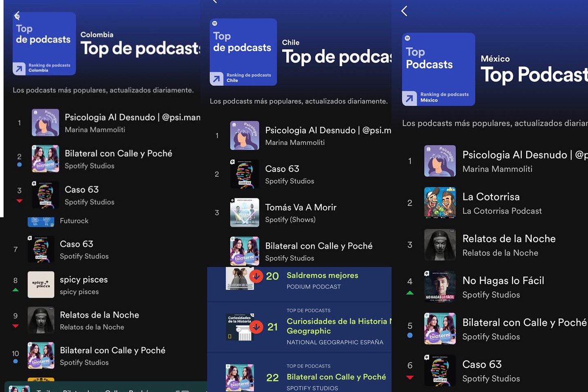Go back using México chart's back chevron
588x392 pixels.
click(404, 11)
